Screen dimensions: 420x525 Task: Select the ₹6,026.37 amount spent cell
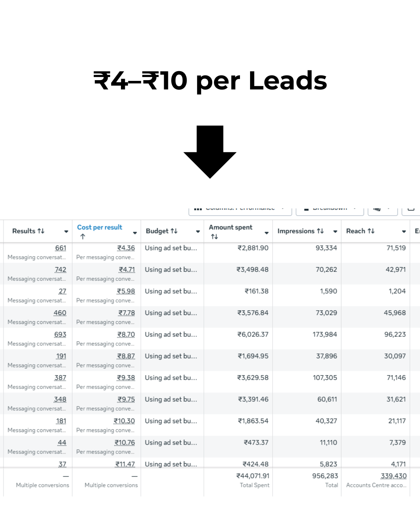pos(253,334)
